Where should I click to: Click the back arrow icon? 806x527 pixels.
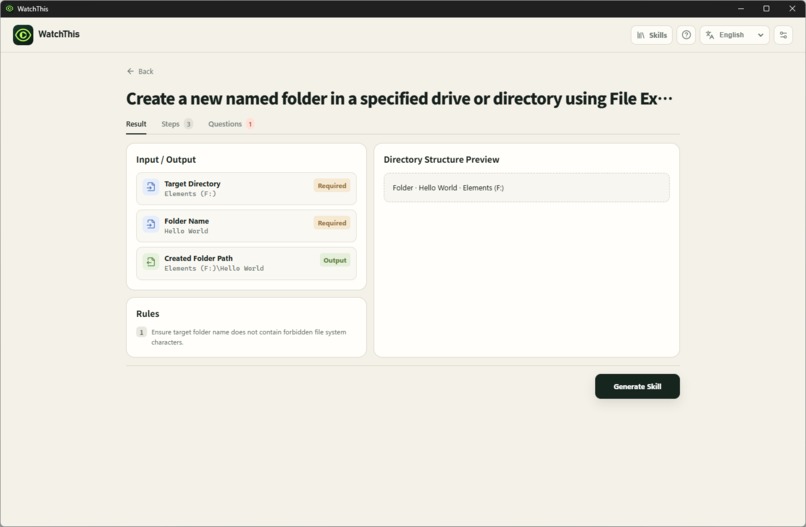(x=131, y=71)
